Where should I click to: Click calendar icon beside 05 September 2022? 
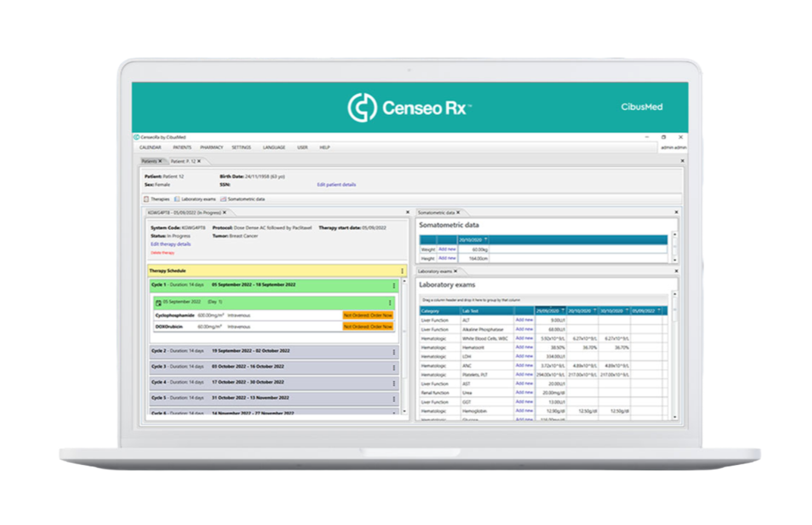point(158,302)
